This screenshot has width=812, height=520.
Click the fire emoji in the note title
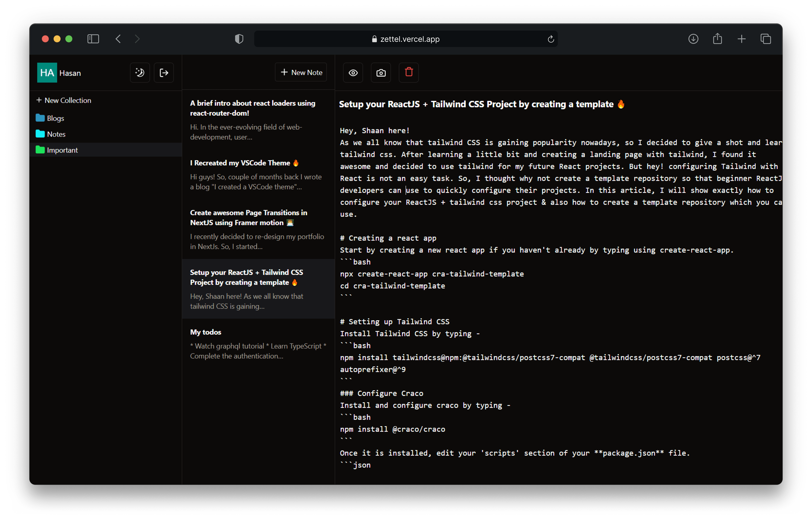click(620, 104)
